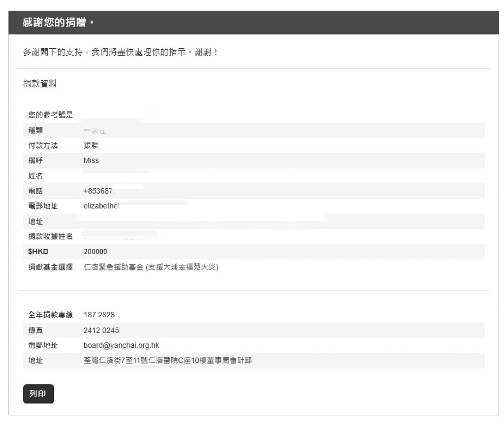
Task: Click the 捐款收據姓名 receipt name label
Action: coord(51,236)
